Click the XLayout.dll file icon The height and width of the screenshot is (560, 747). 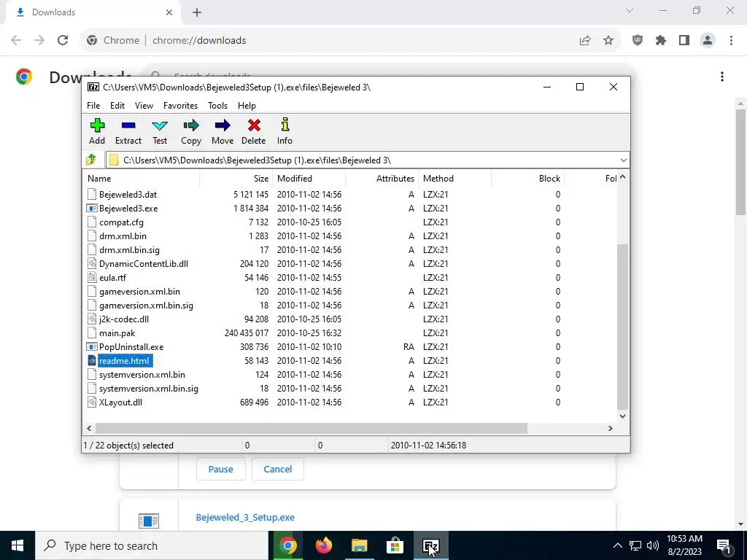(x=92, y=402)
